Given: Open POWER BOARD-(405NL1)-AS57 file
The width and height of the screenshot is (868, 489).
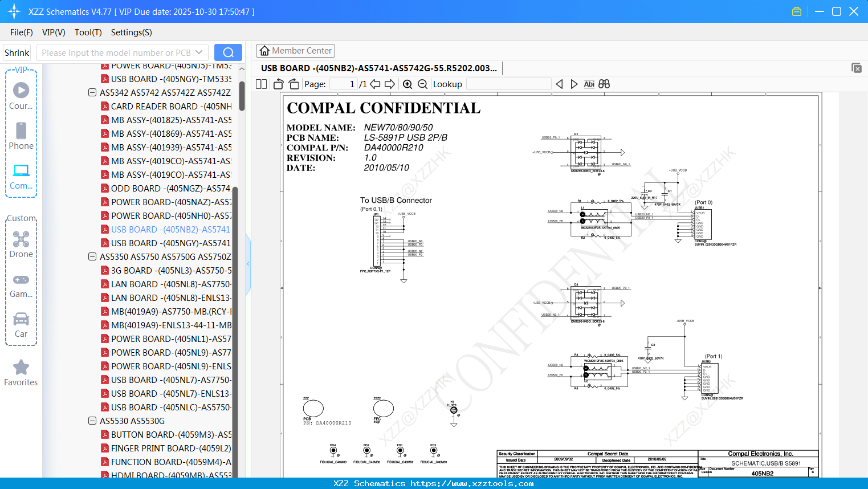Looking at the screenshot, I should (x=166, y=339).
